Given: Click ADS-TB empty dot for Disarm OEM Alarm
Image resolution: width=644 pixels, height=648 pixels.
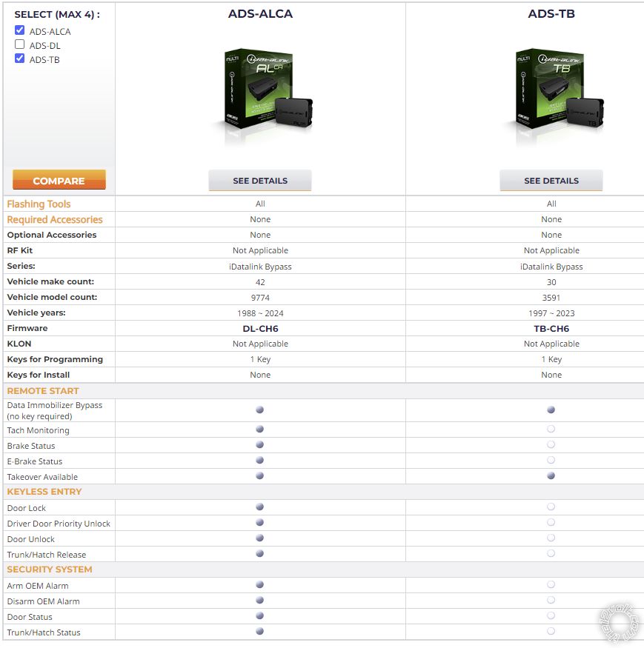Looking at the screenshot, I should pyautogui.click(x=551, y=600).
